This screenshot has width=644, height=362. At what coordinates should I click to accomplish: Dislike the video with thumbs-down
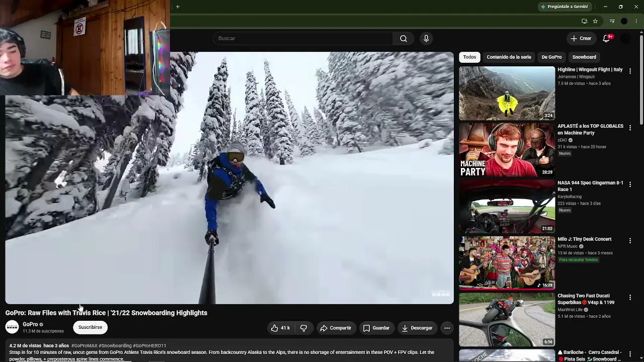coord(303,328)
